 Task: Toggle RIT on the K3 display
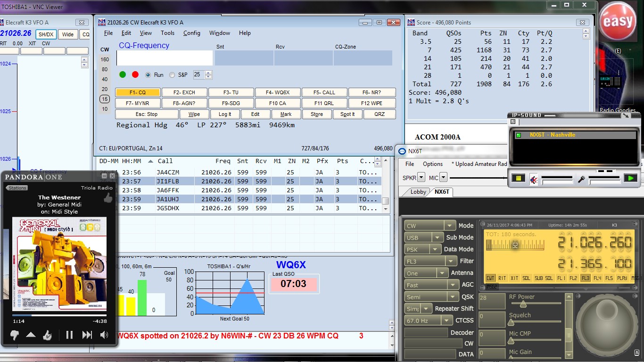click(502, 278)
